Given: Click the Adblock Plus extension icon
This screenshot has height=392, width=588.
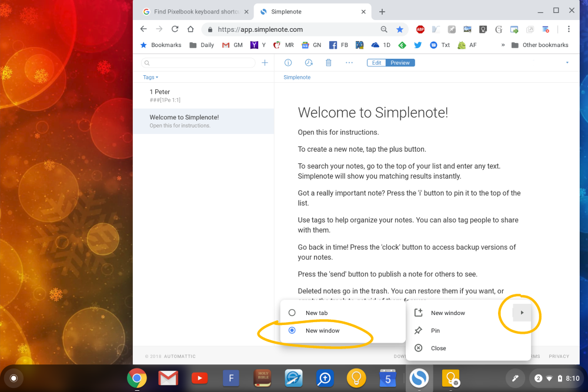Looking at the screenshot, I should pyautogui.click(x=420, y=29).
